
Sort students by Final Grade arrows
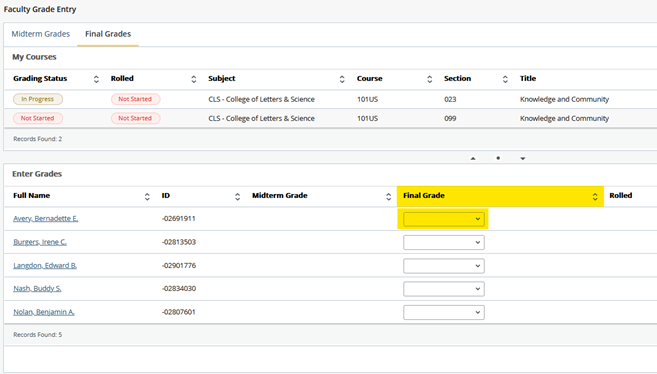595,196
